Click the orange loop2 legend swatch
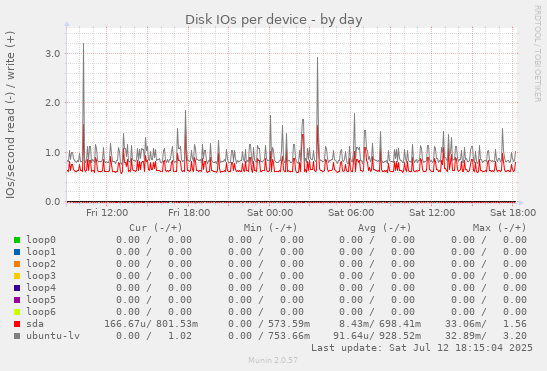547x371 pixels. pyautogui.click(x=17, y=264)
